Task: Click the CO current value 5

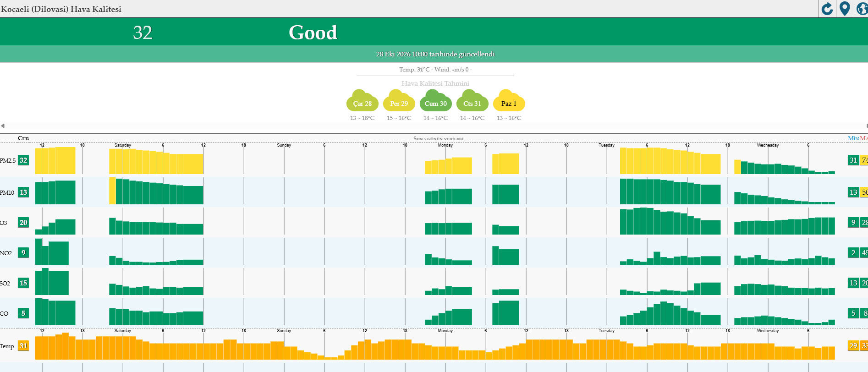Action: 23,313
